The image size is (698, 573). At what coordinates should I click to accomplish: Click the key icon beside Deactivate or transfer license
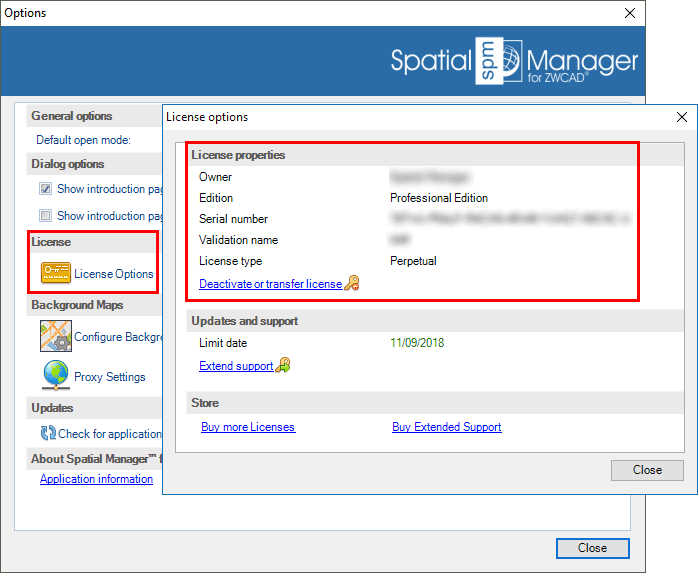click(x=351, y=284)
